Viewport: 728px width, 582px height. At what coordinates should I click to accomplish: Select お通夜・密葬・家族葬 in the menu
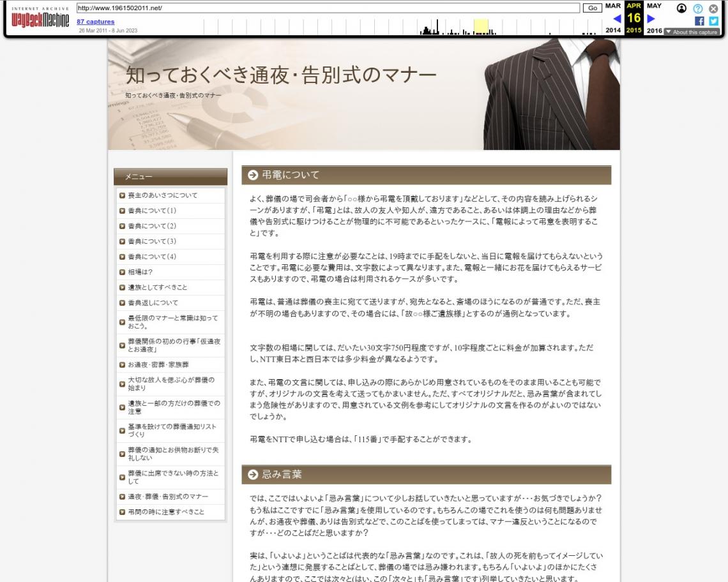[x=158, y=365]
